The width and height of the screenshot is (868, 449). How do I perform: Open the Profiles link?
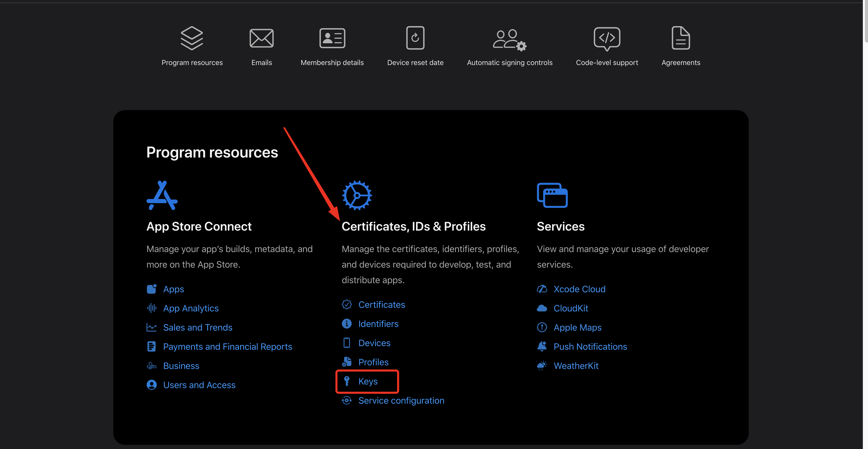click(x=373, y=362)
